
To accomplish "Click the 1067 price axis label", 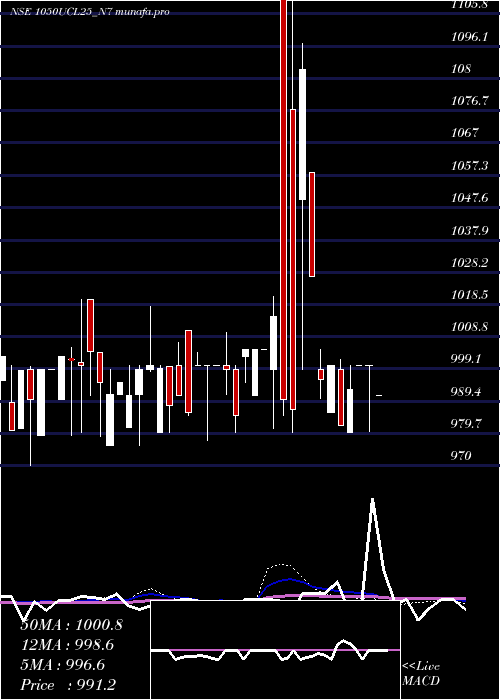I will [x=464, y=133].
